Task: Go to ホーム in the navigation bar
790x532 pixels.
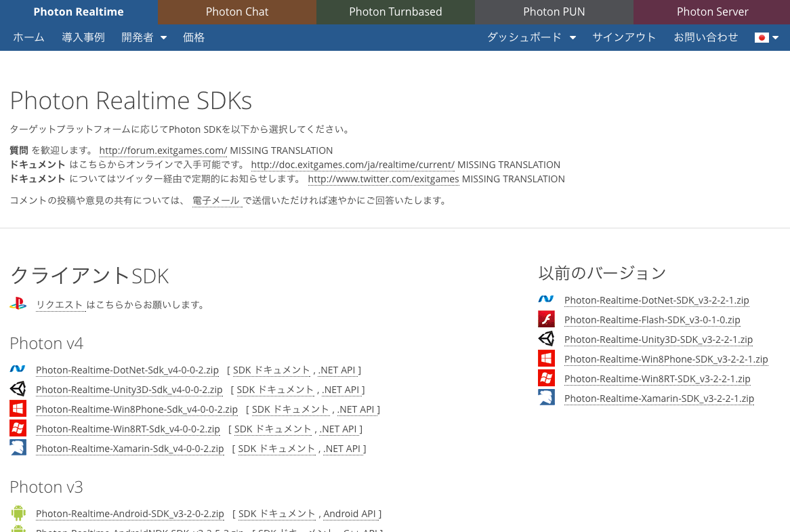Action: pyautogui.click(x=28, y=37)
